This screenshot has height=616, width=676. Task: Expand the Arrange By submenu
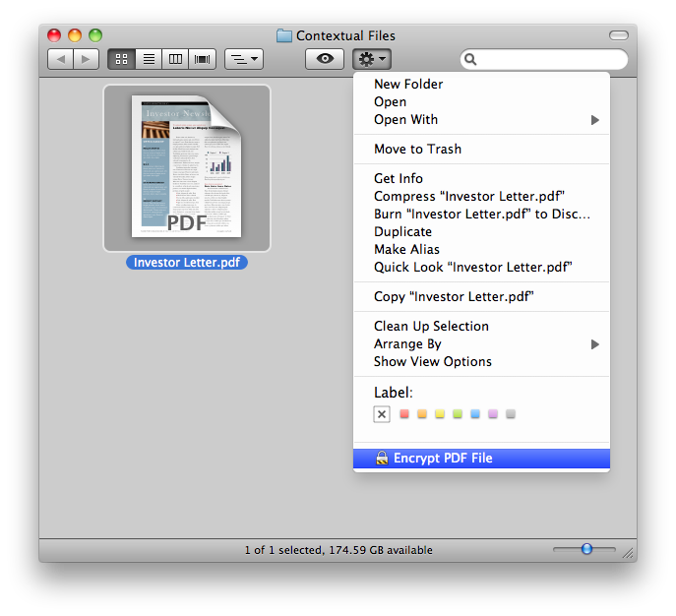(x=594, y=344)
